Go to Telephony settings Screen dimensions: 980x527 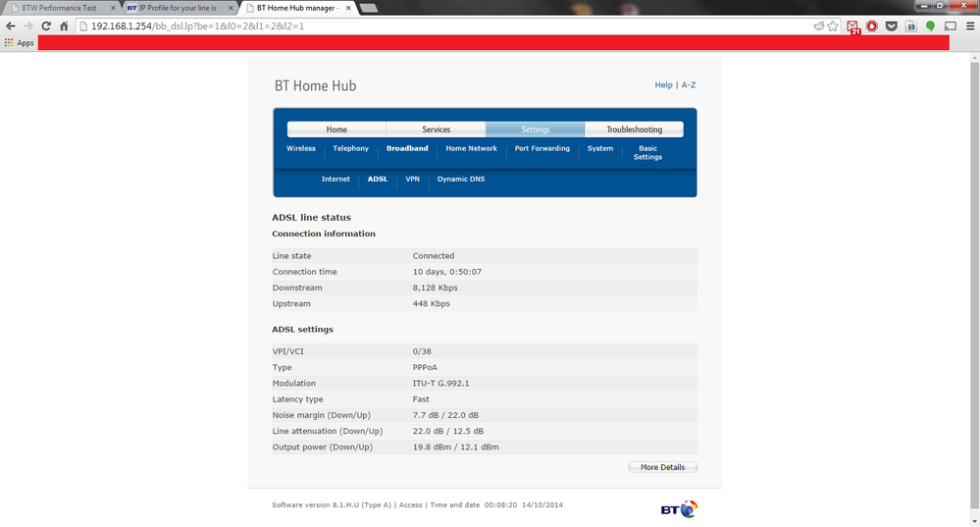350,149
